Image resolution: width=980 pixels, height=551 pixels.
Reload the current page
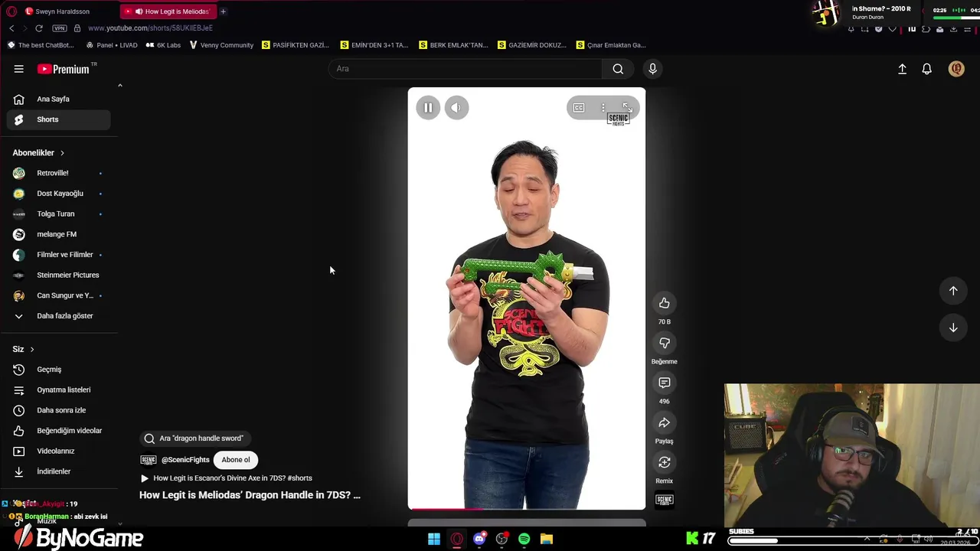pyautogui.click(x=39, y=28)
